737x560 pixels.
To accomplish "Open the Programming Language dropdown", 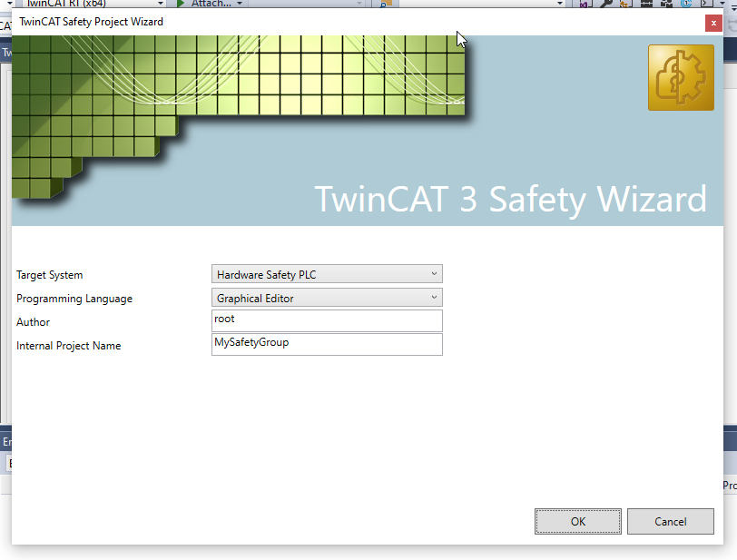I will tap(327, 298).
